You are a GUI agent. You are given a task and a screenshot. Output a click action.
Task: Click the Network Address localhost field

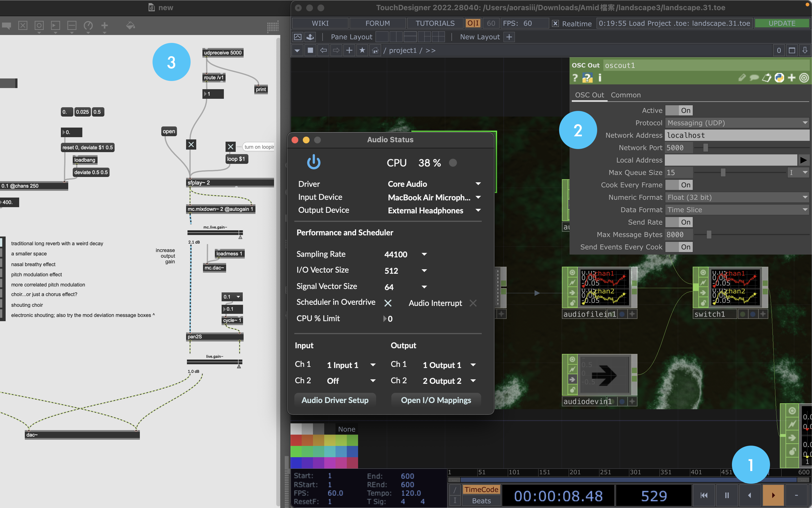point(737,135)
